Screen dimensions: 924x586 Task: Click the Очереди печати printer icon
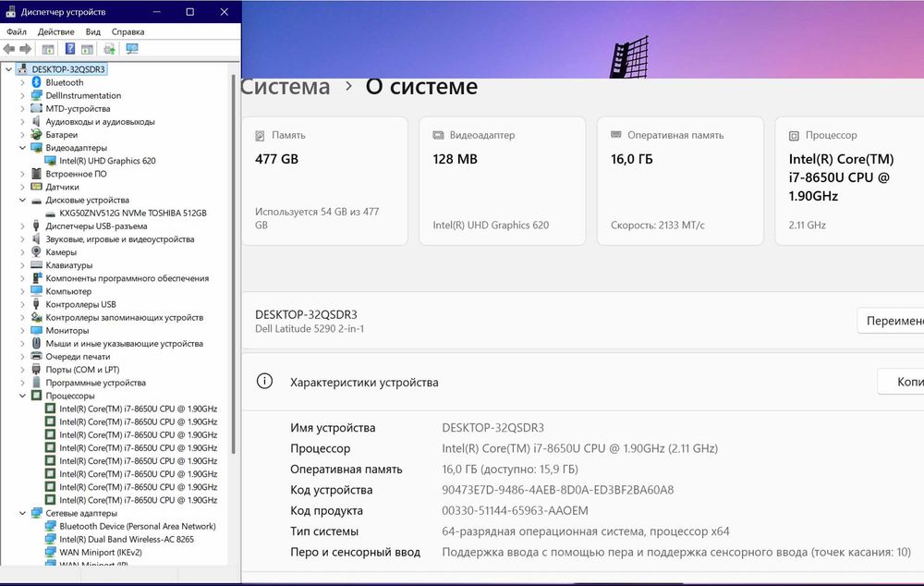pos(37,356)
